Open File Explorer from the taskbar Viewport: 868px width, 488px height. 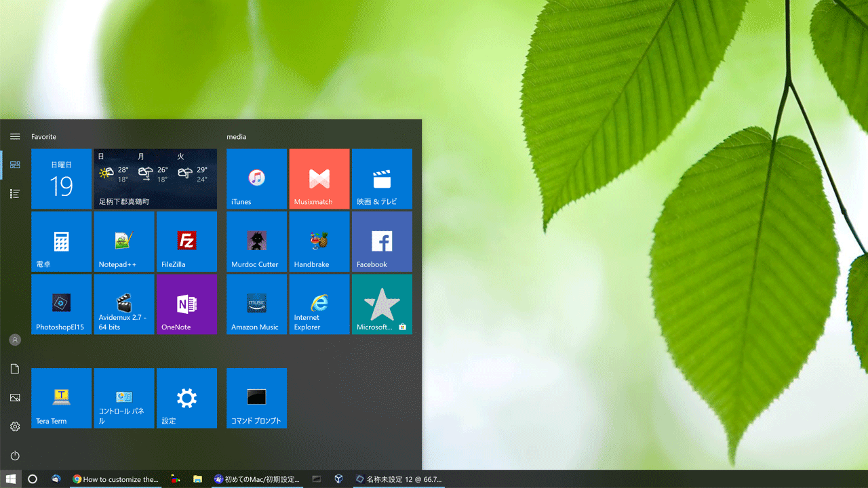point(197,479)
